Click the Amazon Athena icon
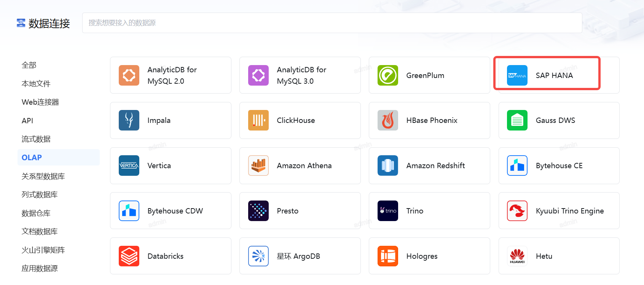The image size is (644, 285). coord(258,166)
